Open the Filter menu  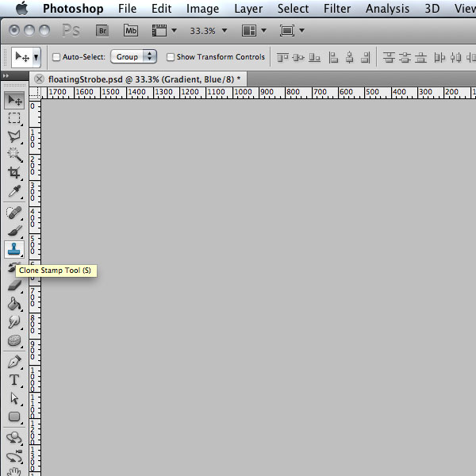337,9
